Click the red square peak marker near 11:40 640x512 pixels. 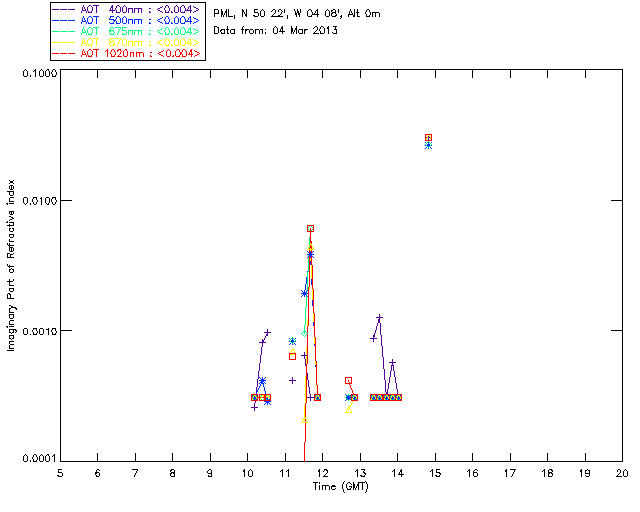[310, 229]
